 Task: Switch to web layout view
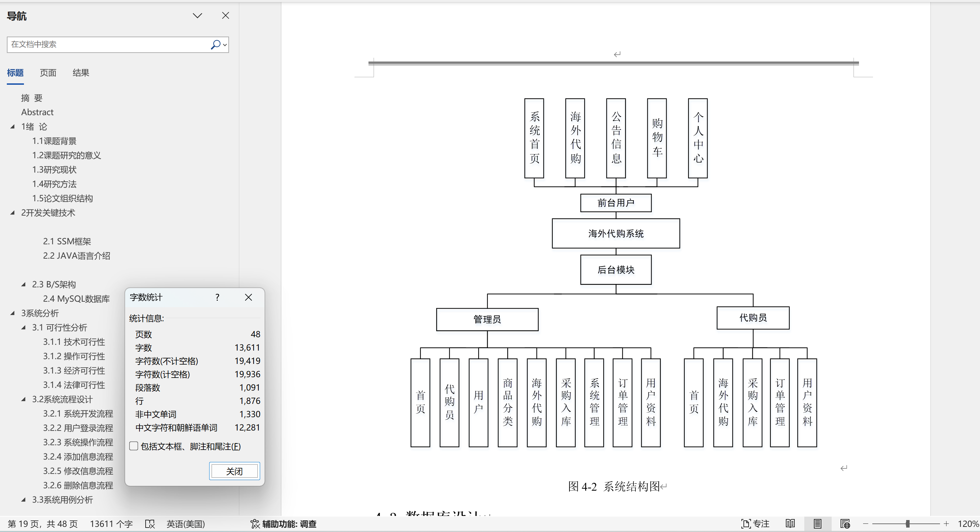(845, 524)
